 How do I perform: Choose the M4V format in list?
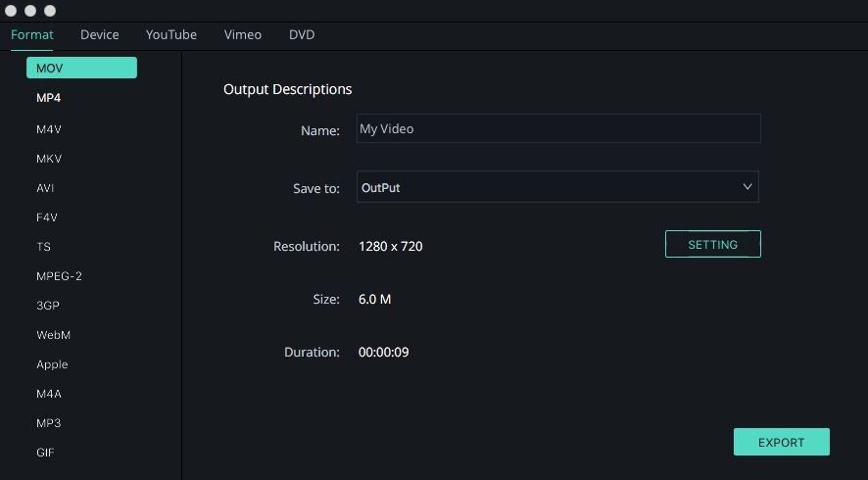tap(49, 129)
